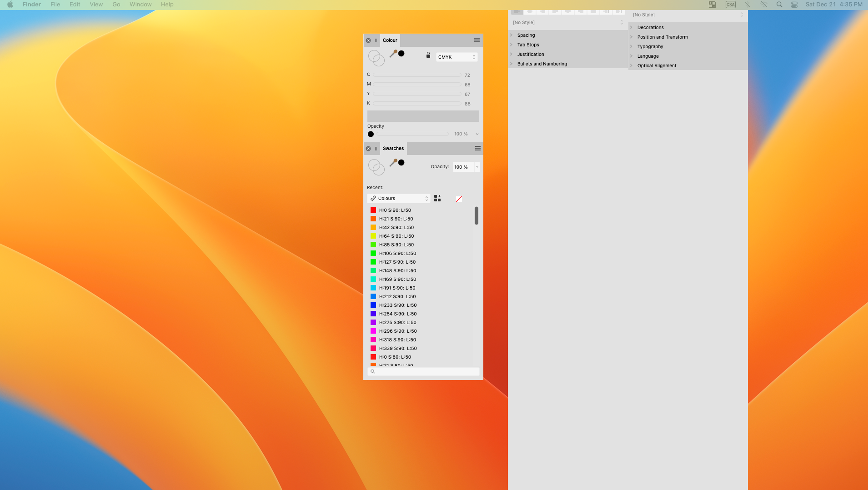Expand the Tab Stops section
The width and height of the screenshot is (868, 490).
567,45
